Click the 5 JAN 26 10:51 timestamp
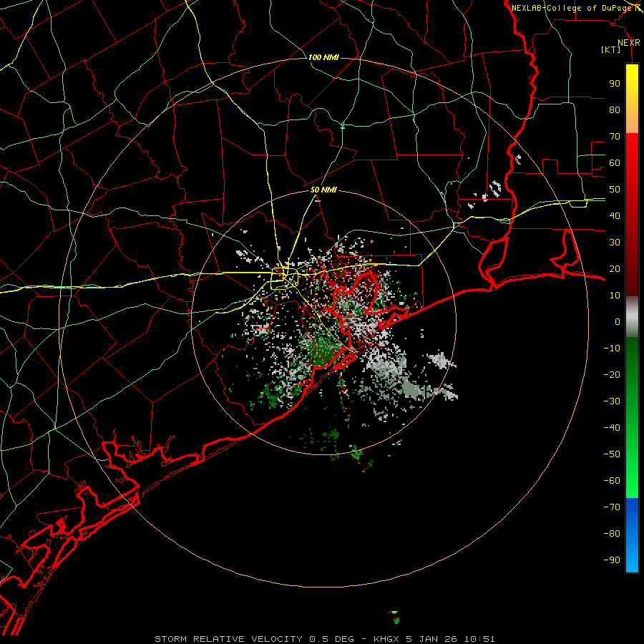Screen dimensions: 644x644 (450, 639)
